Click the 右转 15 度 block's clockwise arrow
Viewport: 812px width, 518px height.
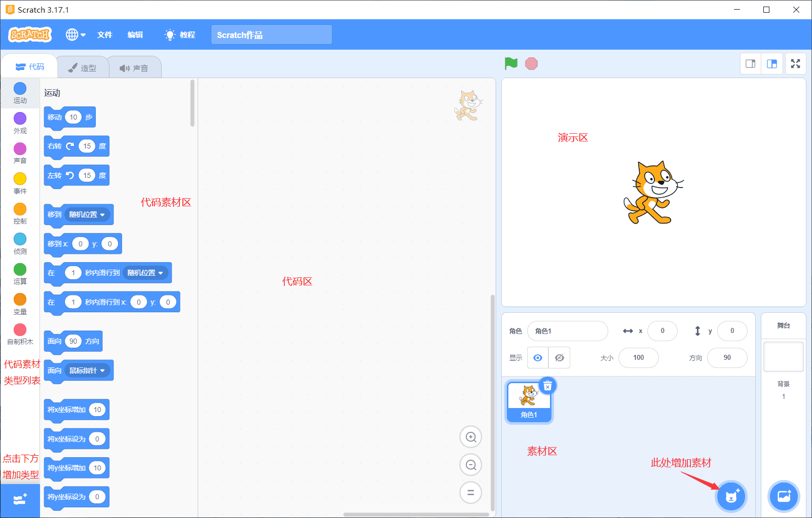(70, 146)
